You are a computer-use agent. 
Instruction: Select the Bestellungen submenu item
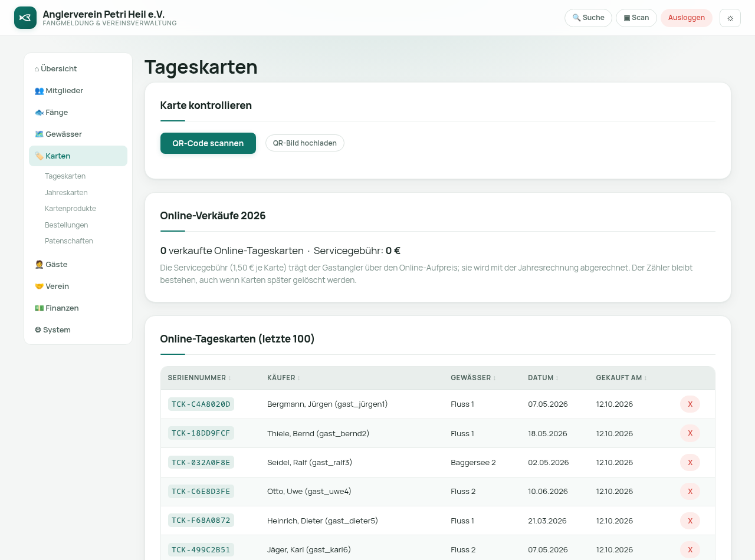[67, 225]
